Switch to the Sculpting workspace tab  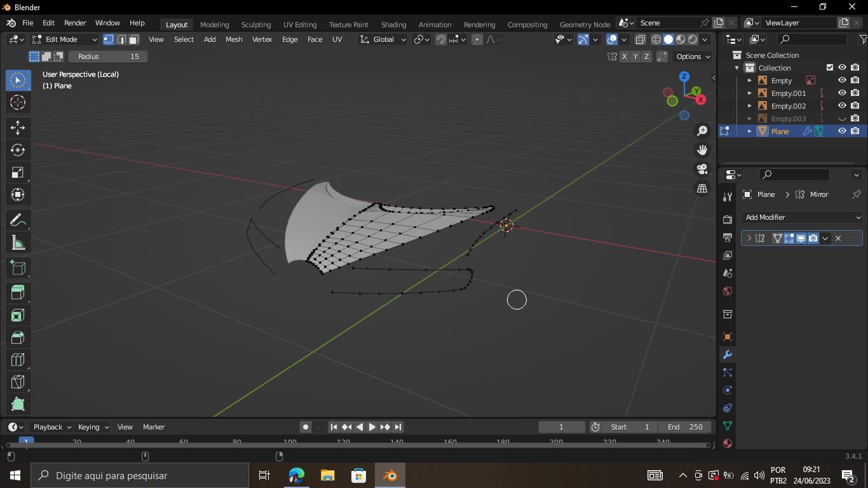(256, 25)
